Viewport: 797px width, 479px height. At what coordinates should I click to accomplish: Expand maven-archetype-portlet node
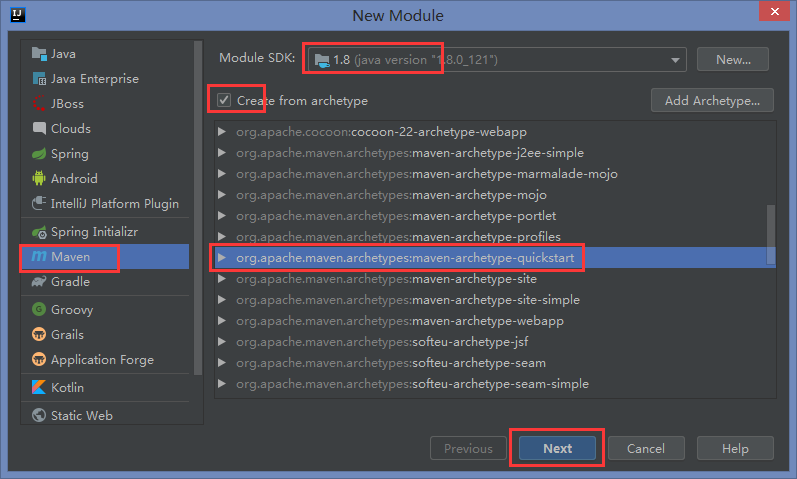pyautogui.click(x=222, y=216)
